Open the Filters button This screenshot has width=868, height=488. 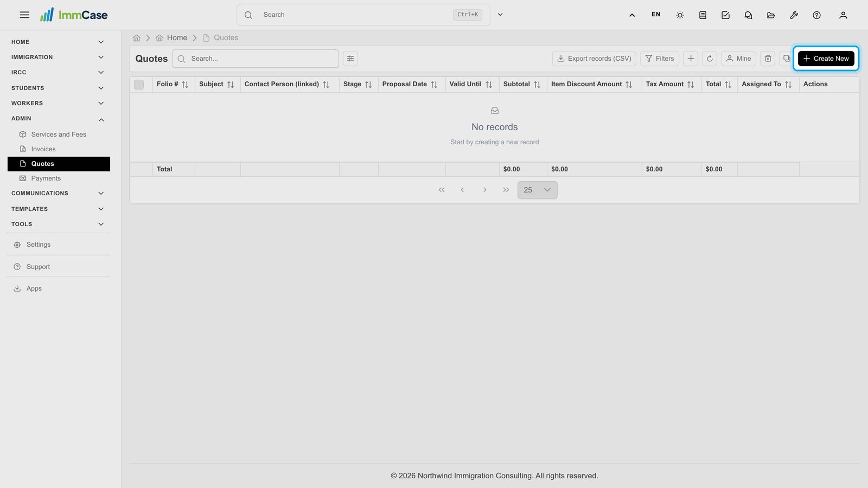point(660,59)
